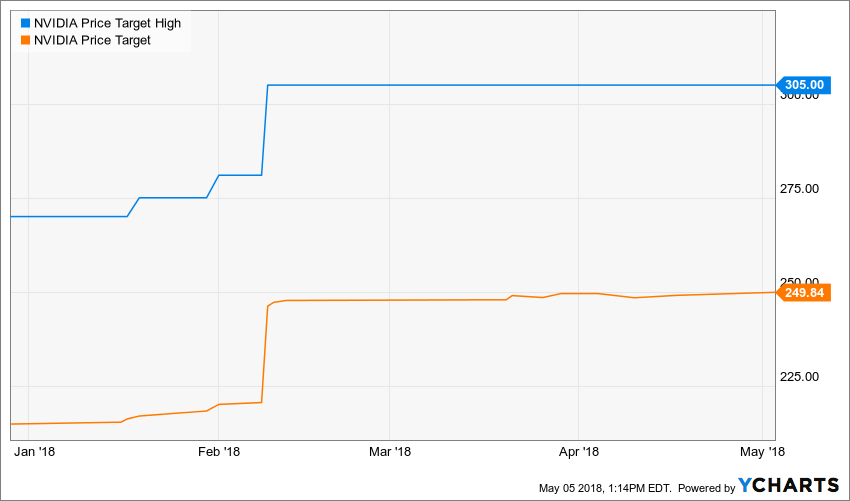Select the "NVIDIA Price Target" legend label
Image resolution: width=850 pixels, height=501 pixels.
[91, 40]
